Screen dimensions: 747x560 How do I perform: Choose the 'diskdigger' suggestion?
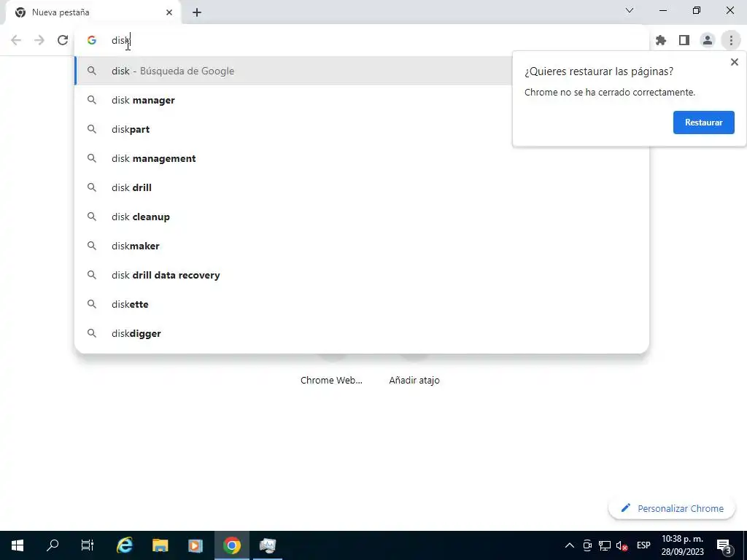(x=362, y=333)
